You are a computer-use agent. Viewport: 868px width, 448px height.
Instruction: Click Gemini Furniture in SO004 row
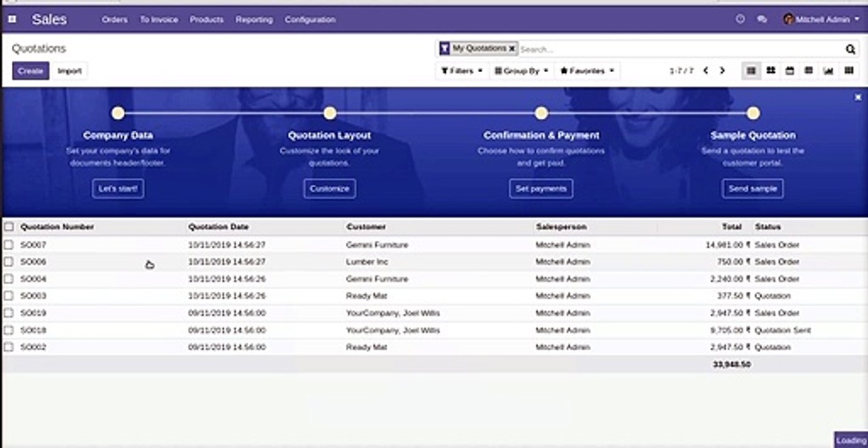pyautogui.click(x=377, y=279)
